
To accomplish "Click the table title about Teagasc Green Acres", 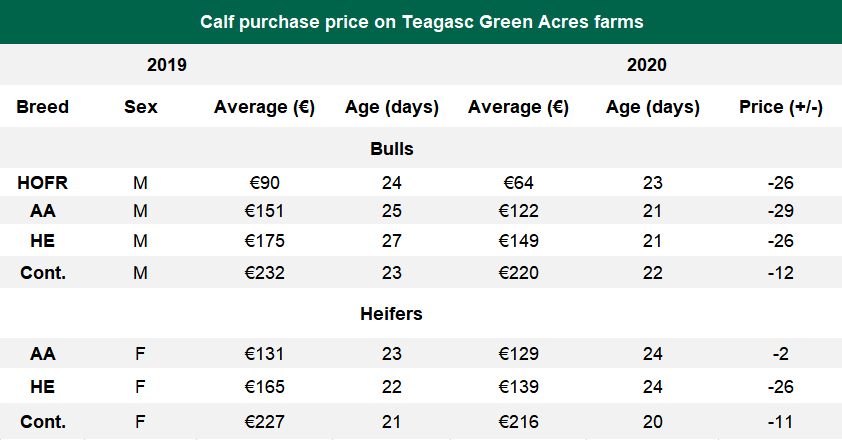I will (420, 21).
